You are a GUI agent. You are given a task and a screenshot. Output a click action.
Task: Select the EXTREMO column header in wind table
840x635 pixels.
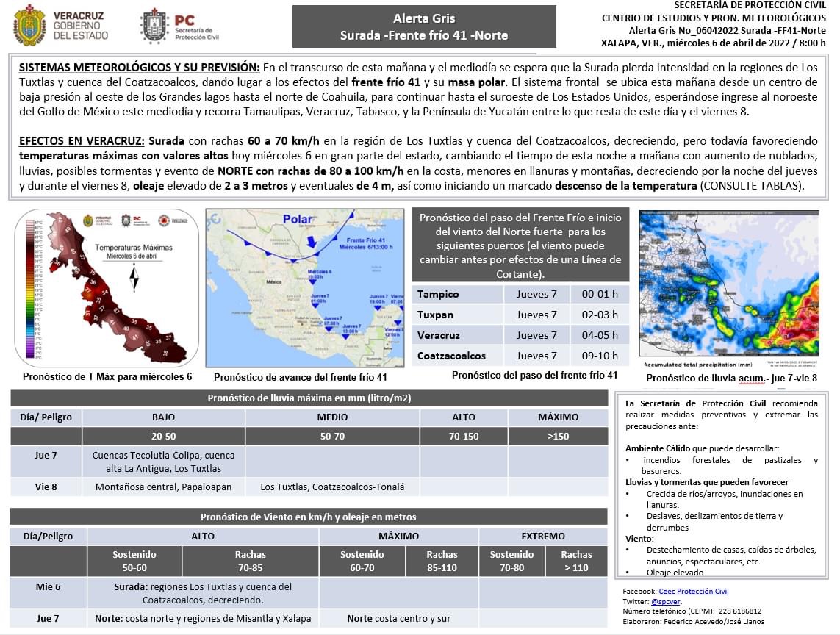pos(543,536)
